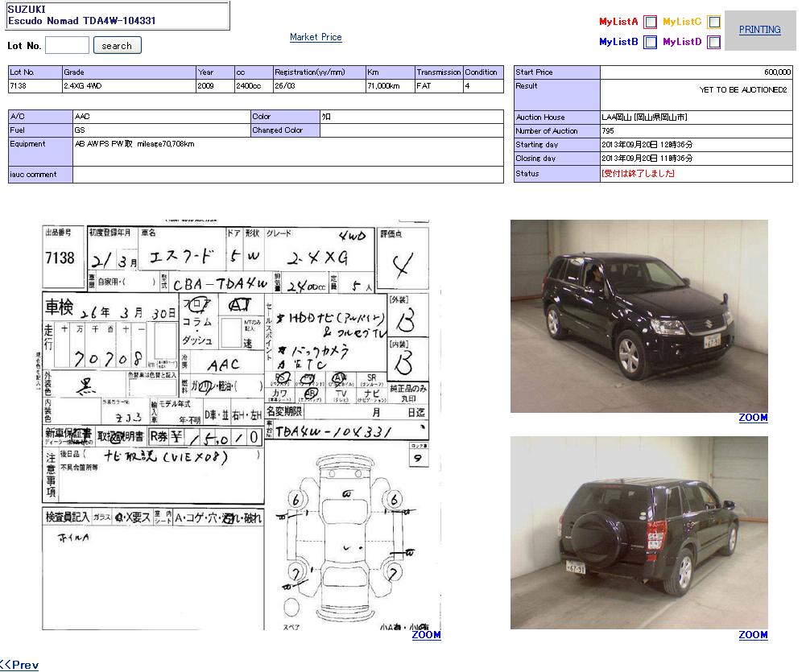The height and width of the screenshot is (672, 806).
Task: Click the Suzuki Escudo Nomad title box
Action: (x=118, y=15)
